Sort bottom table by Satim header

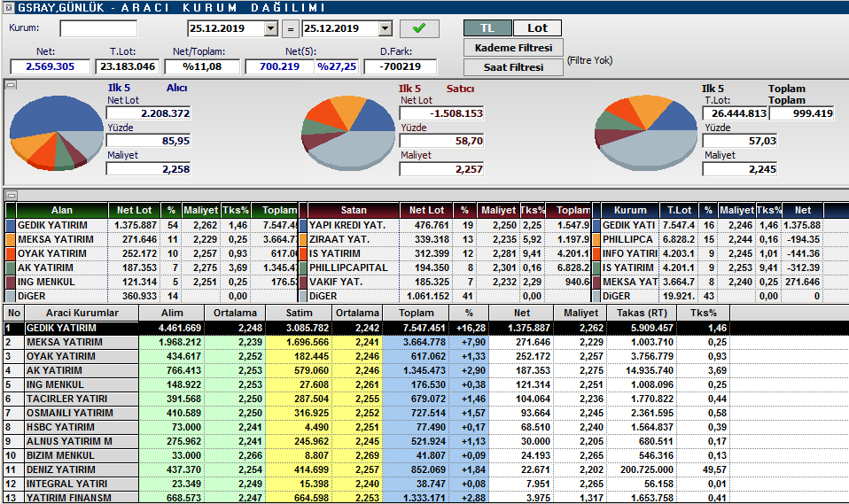299,313
